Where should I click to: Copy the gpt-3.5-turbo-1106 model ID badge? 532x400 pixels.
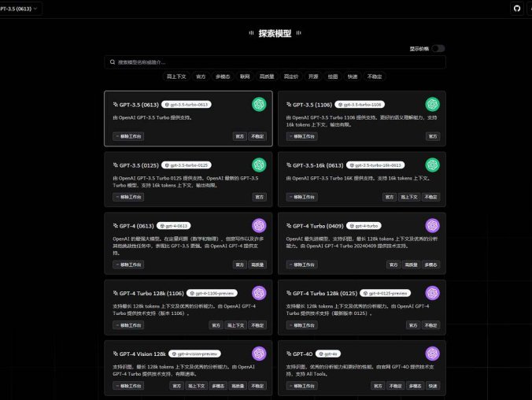click(360, 105)
